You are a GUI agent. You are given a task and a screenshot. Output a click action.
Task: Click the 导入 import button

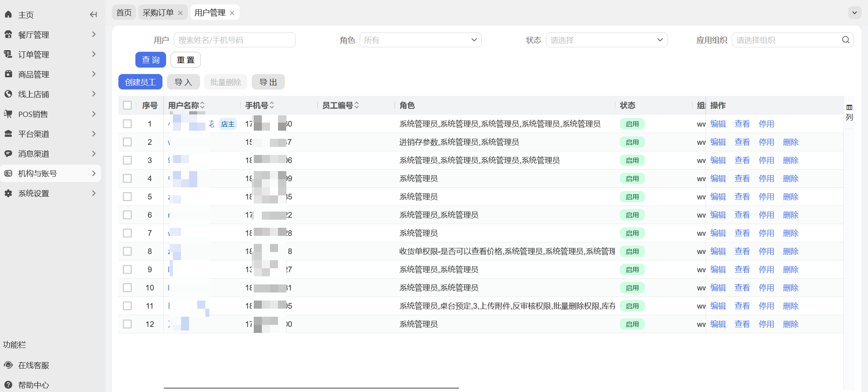[183, 82]
